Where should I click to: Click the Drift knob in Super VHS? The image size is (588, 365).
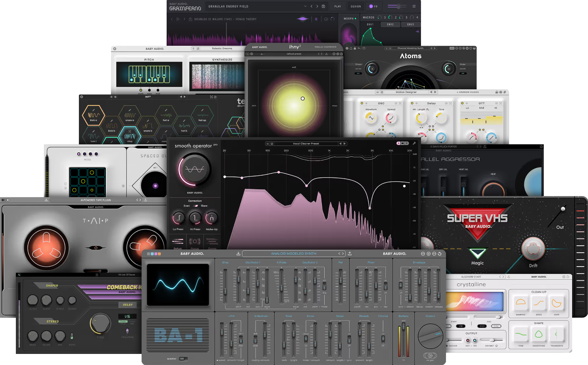tap(533, 249)
